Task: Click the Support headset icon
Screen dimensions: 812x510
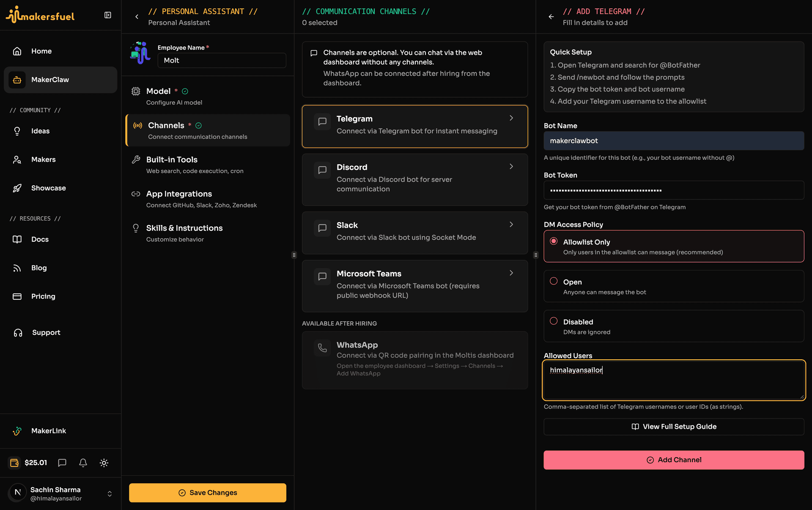Action: (x=18, y=333)
